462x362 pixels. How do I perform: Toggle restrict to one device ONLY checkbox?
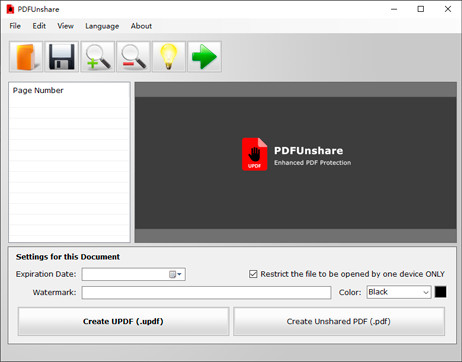click(x=253, y=274)
